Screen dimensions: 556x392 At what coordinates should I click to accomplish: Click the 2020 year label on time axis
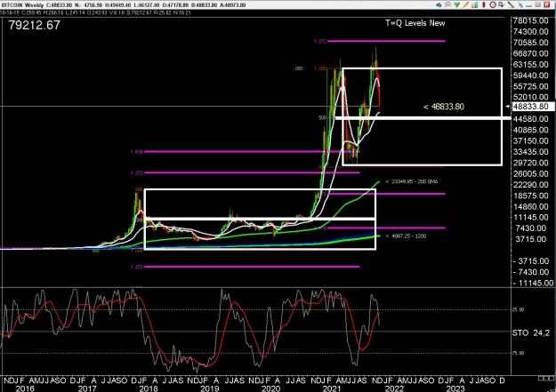tap(270, 388)
